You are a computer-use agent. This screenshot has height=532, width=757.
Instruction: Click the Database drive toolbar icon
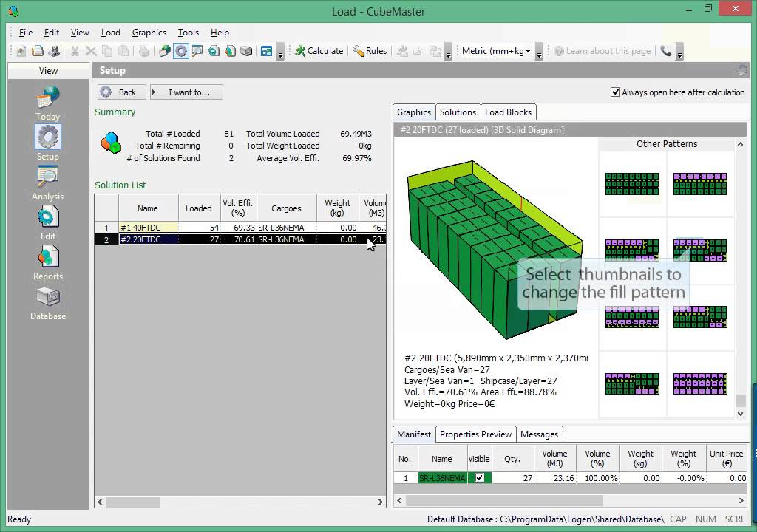tap(246, 51)
